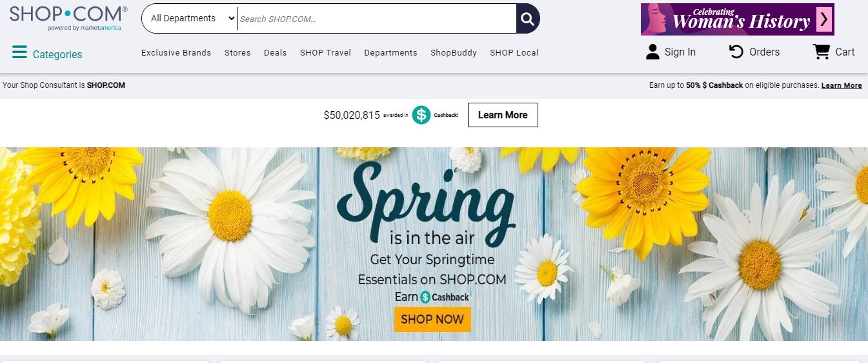
Task: Click the Orders return-arrow icon
Action: click(x=736, y=52)
